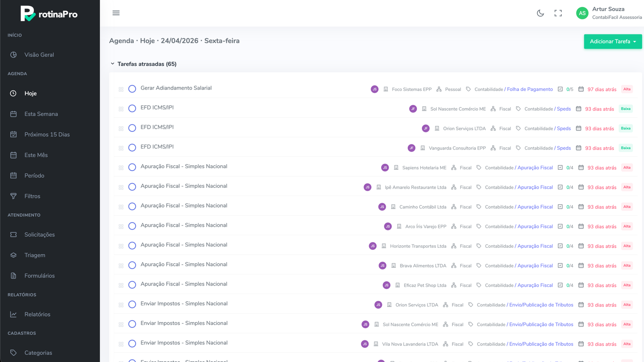This screenshot has height=362, width=644.
Task: Enter fullscreen with the expand icon
Action: click(558, 13)
